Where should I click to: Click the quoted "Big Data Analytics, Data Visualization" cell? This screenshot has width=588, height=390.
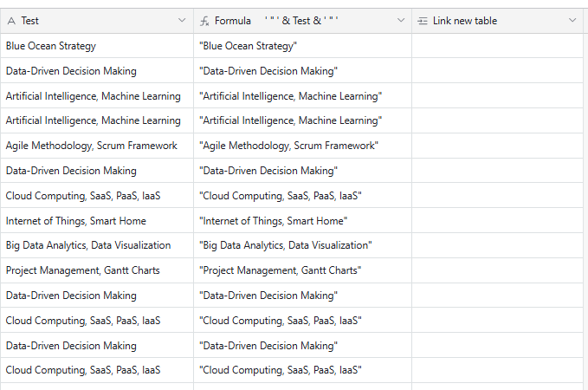302,245
